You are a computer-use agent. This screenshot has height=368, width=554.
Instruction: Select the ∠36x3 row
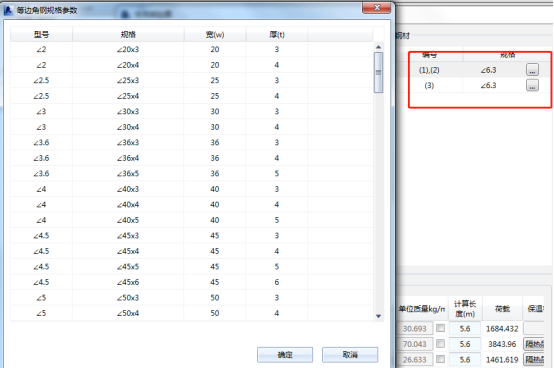[x=191, y=143]
